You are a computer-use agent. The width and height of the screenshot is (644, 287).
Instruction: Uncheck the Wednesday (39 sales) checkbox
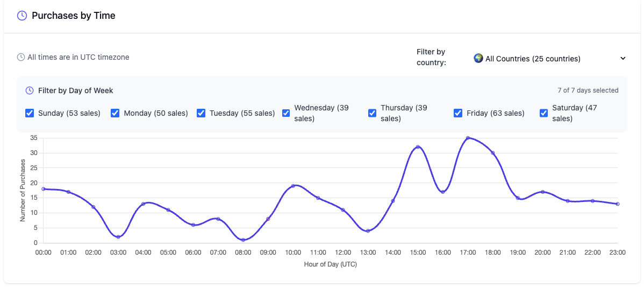287,113
